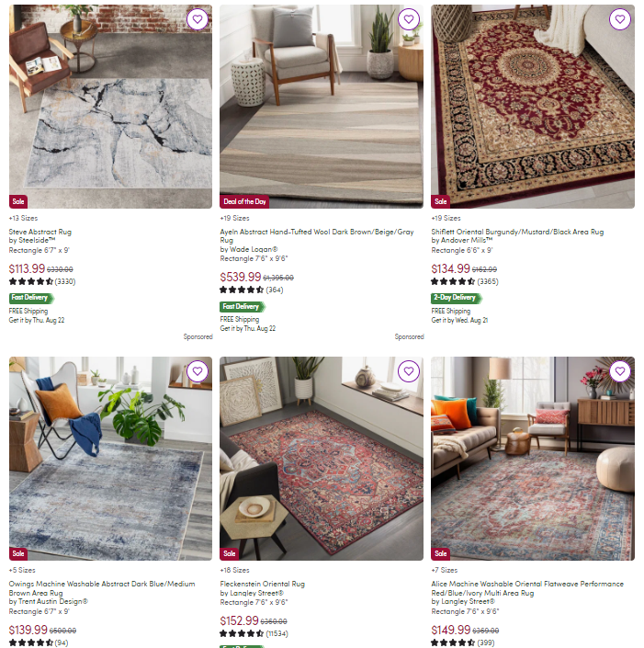View the gray marble abstract rug image
The width and height of the screenshot is (644, 648).
[111, 107]
